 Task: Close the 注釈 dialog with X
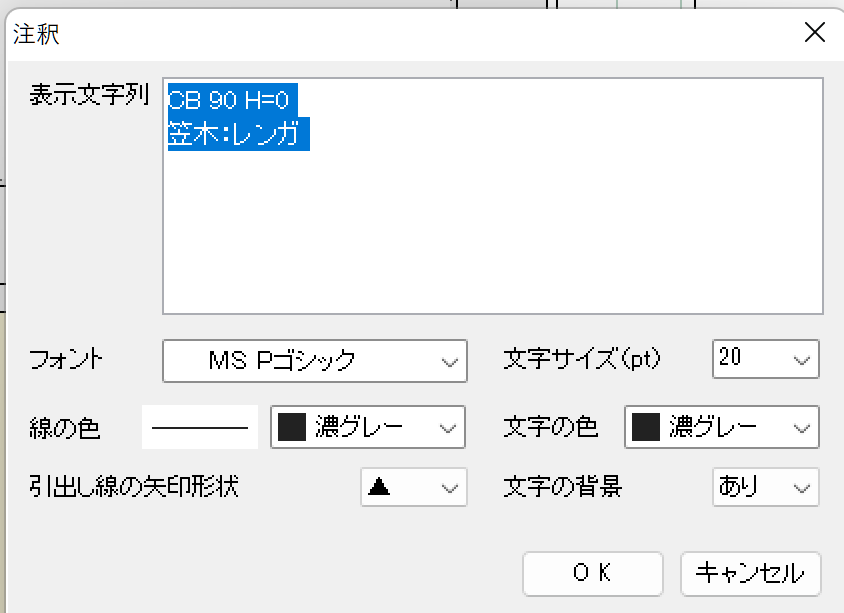[x=815, y=33]
